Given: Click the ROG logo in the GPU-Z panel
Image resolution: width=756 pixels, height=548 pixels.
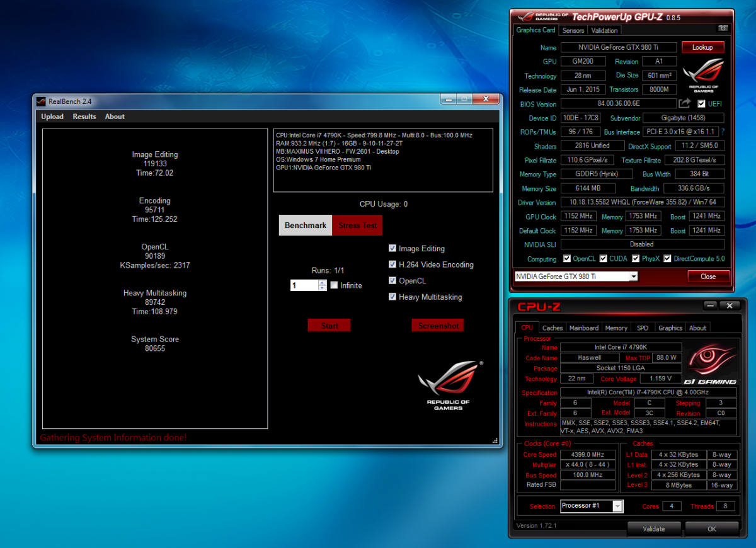Looking at the screenshot, I should [x=703, y=75].
